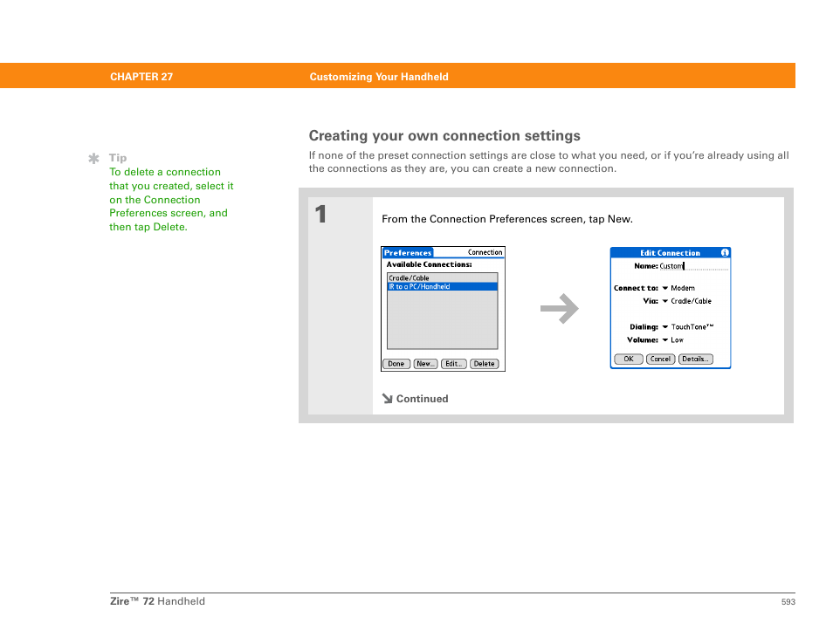Open Details... in Edit Connection dialog
The width and height of the screenshot is (833, 644).
[x=696, y=359]
